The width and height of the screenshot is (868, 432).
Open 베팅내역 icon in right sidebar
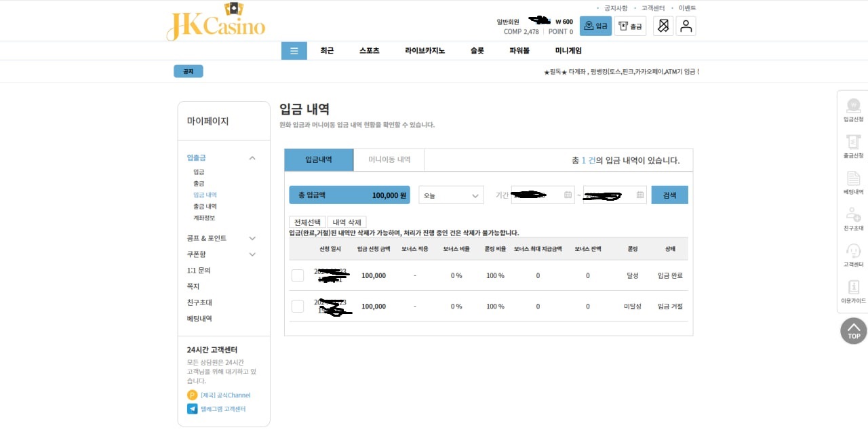(x=853, y=180)
